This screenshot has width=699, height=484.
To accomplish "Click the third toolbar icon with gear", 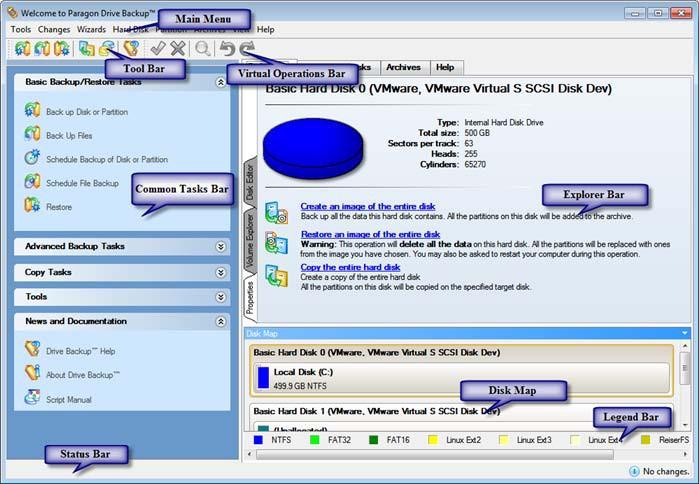I will (62, 48).
